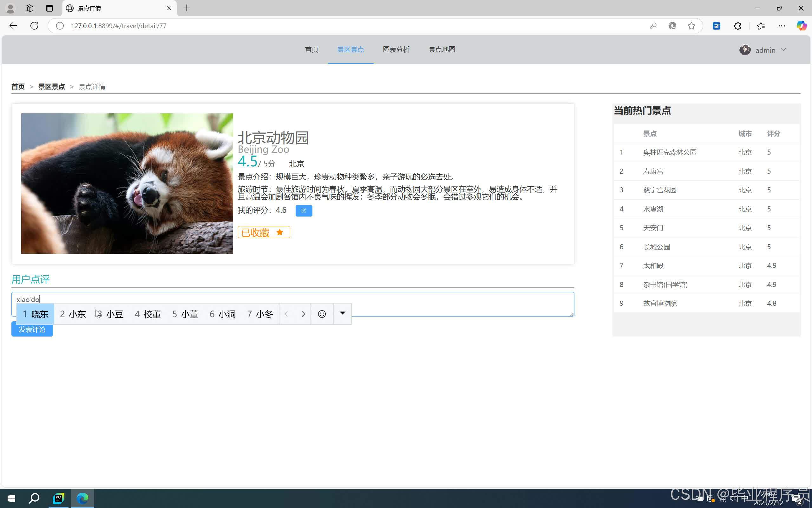The width and height of the screenshot is (812, 508).
Task: Select IME candidate 晓东
Action: [x=35, y=314]
